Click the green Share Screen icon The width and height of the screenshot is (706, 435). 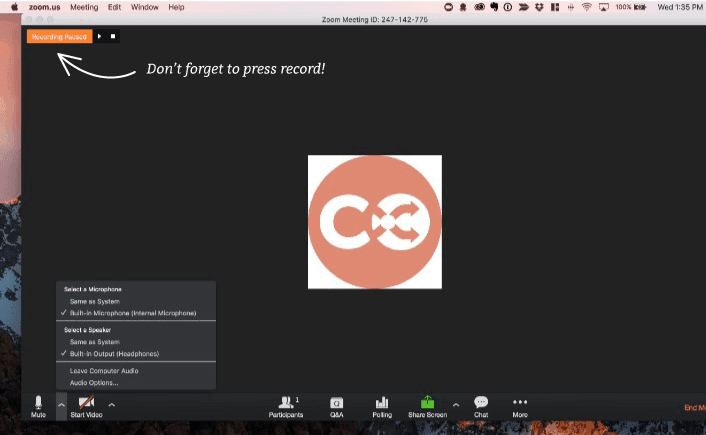(x=427, y=402)
